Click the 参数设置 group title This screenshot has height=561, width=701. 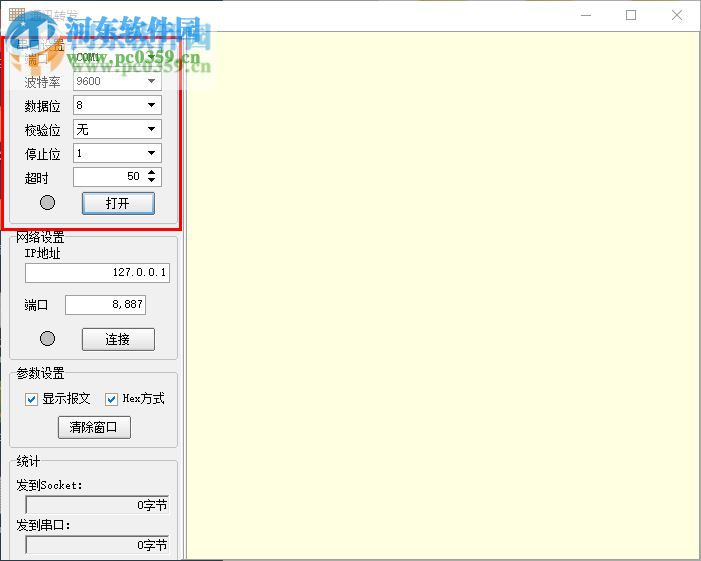tap(40, 373)
